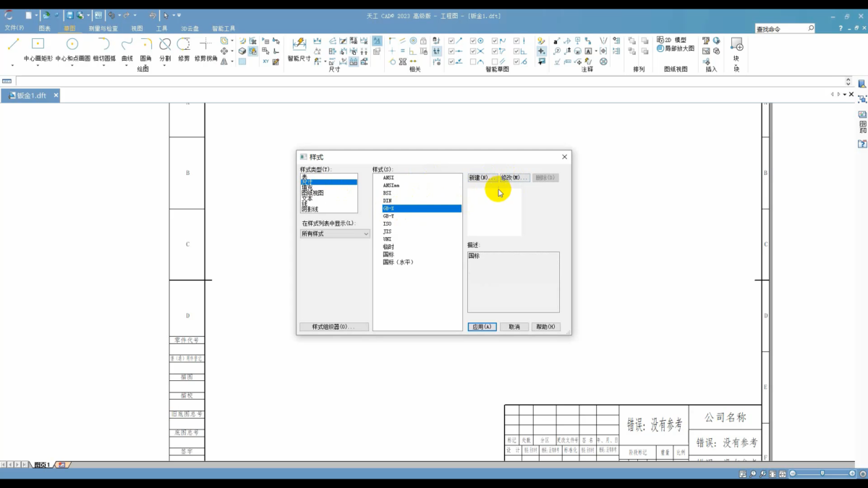This screenshot has height=488, width=868.
Task: Open the 文件(F) menu
Action: [x=14, y=28]
